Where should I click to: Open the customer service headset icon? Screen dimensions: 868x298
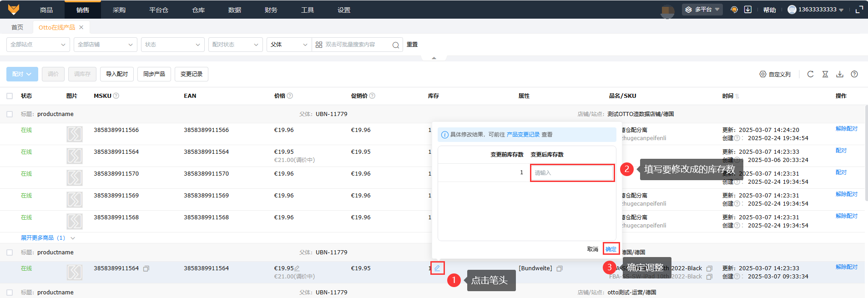pos(734,10)
